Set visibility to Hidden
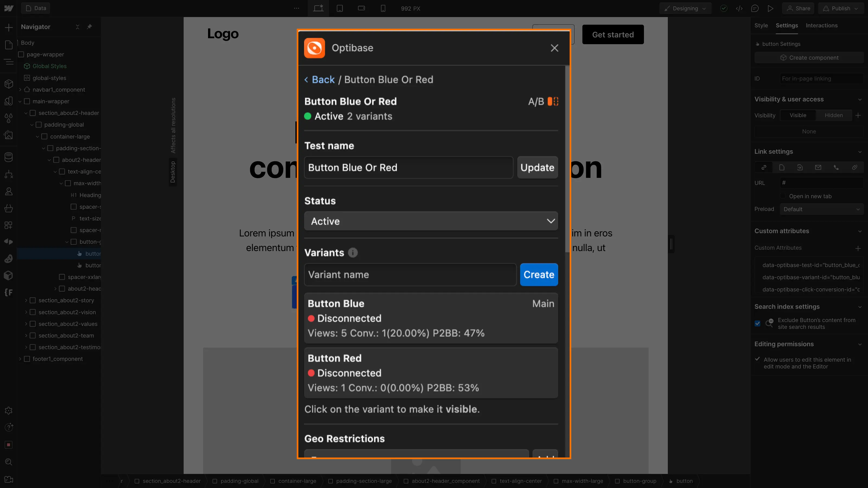 pos(834,115)
